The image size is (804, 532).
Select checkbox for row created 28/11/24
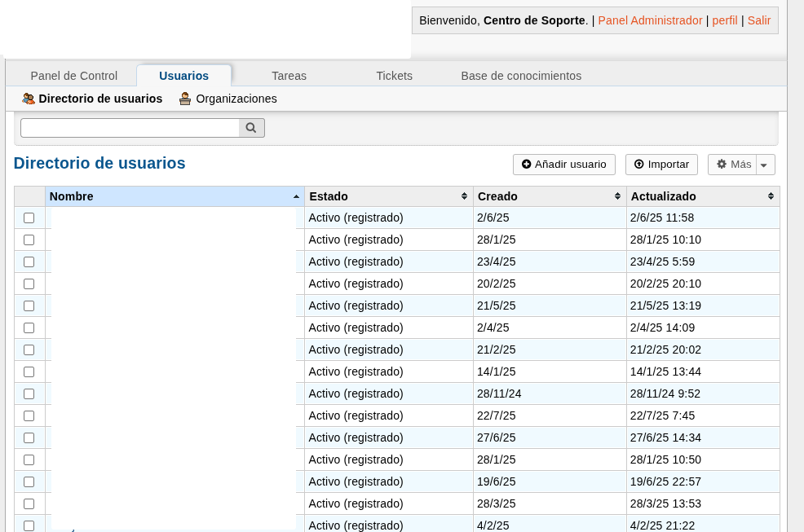point(29,394)
